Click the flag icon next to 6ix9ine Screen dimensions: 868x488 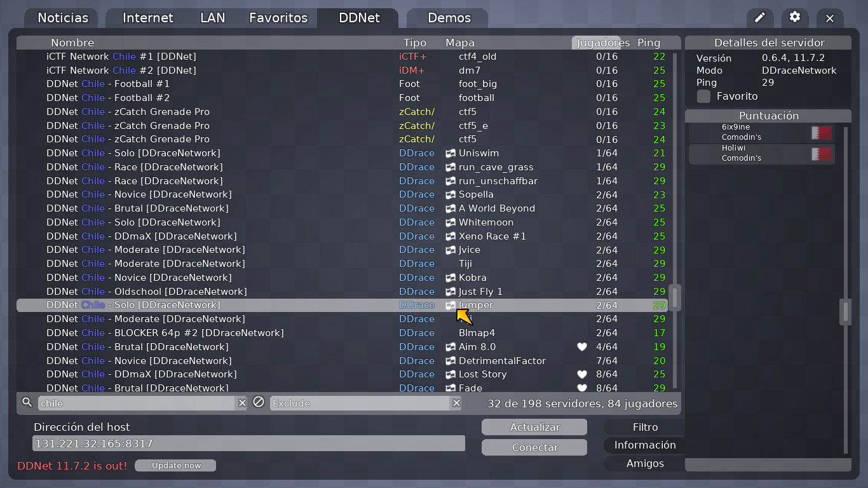pyautogui.click(x=820, y=133)
